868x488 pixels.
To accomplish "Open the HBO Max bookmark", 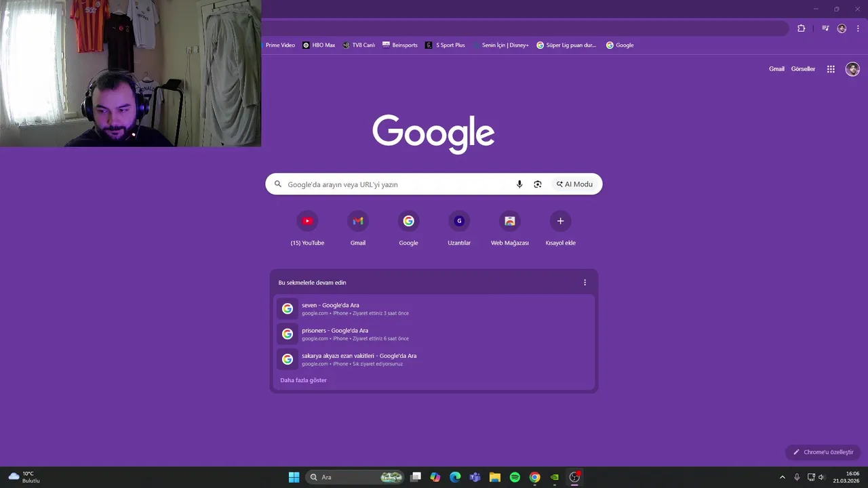I will click(319, 45).
